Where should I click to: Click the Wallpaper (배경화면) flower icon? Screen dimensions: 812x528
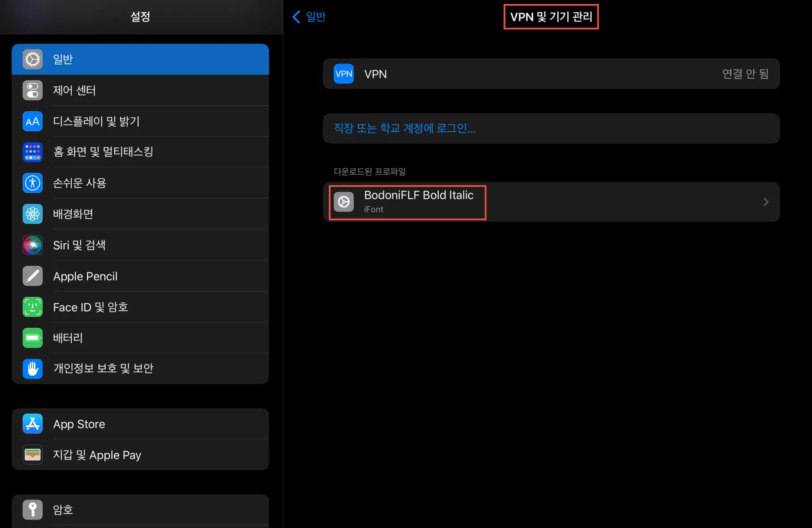(33, 214)
